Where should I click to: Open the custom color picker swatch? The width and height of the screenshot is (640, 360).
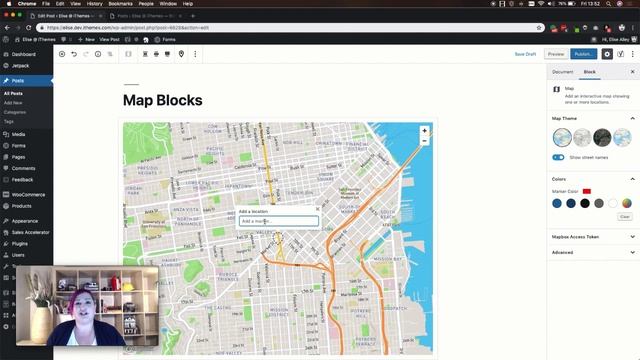pyautogui.click(x=627, y=203)
